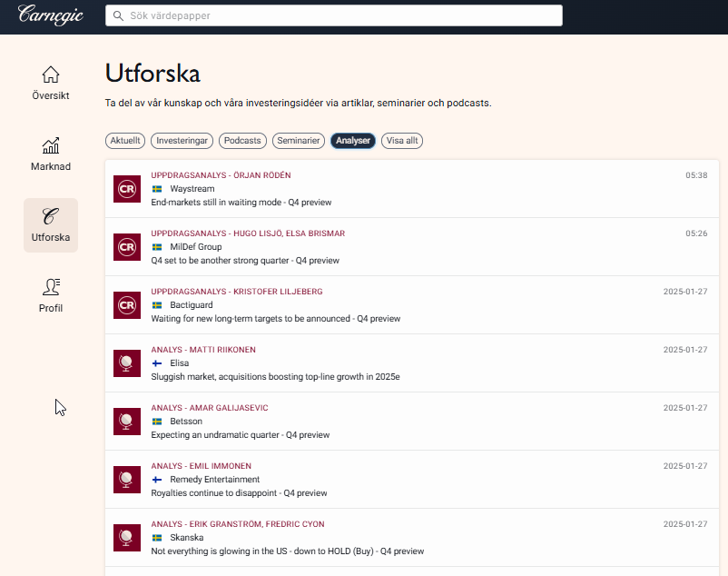
Task: Click the globe icon beside Skanska
Action: [x=127, y=538]
